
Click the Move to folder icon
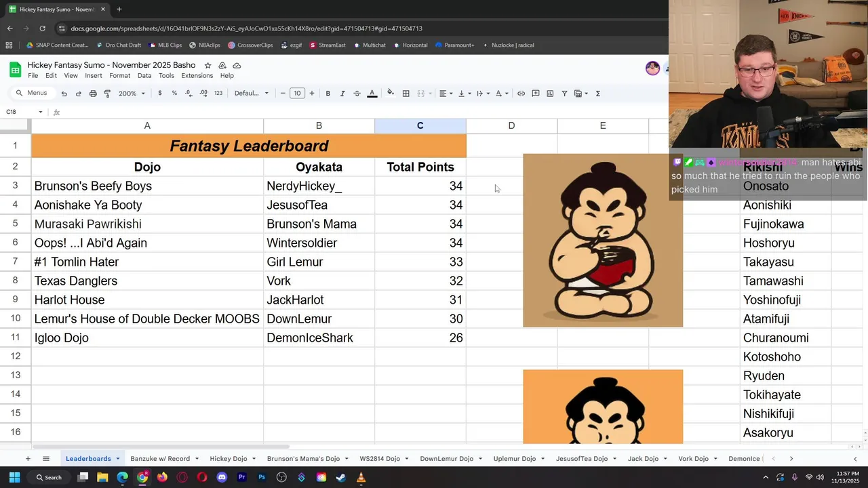coord(222,65)
